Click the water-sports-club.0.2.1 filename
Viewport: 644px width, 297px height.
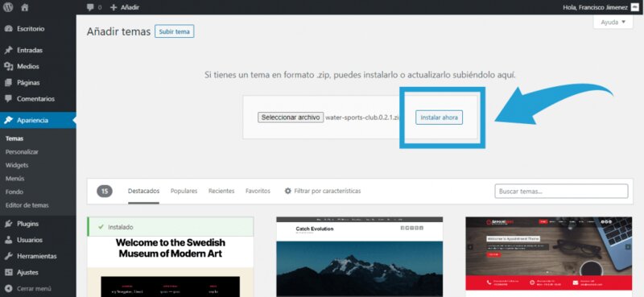pos(362,118)
